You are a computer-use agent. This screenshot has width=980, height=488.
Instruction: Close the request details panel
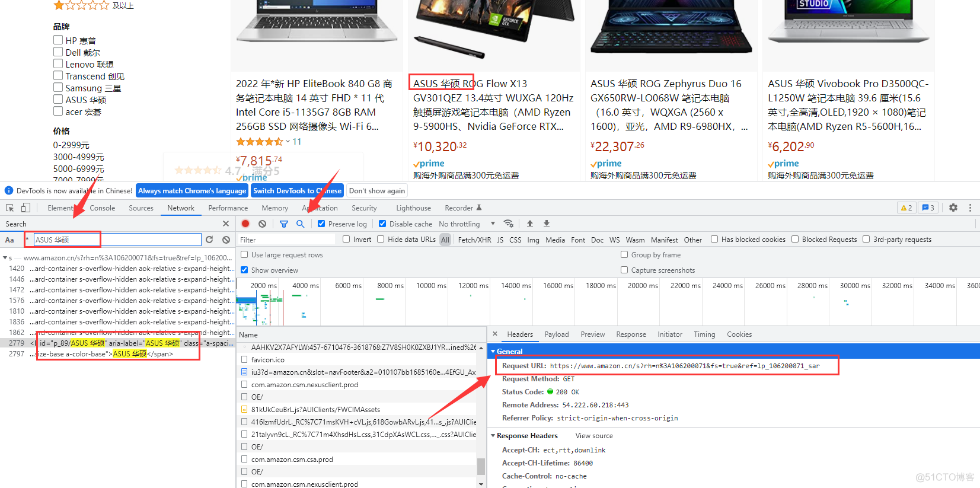pyautogui.click(x=495, y=334)
